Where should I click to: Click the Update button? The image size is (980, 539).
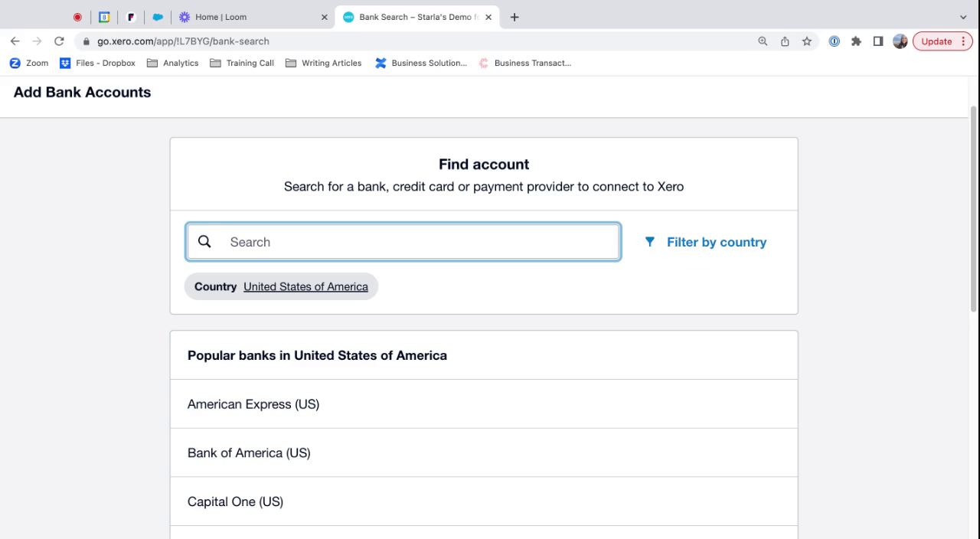(x=937, y=41)
